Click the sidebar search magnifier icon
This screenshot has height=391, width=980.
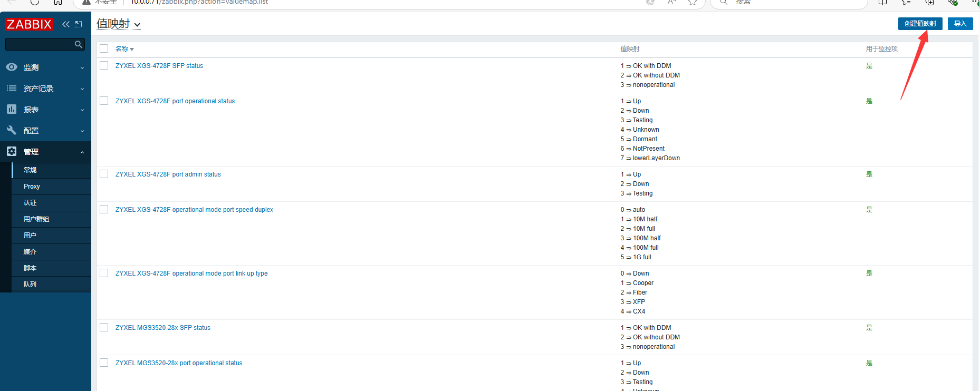tap(79, 44)
